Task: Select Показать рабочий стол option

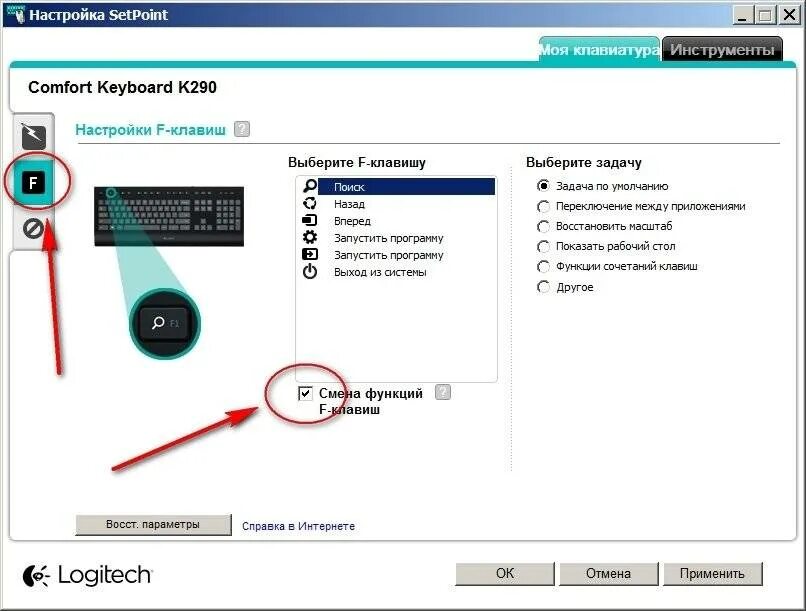Action: tap(543, 246)
